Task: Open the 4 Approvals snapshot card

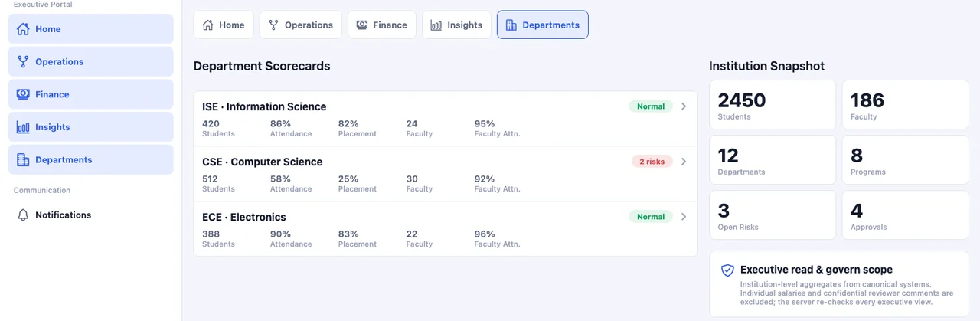Action: (906, 215)
